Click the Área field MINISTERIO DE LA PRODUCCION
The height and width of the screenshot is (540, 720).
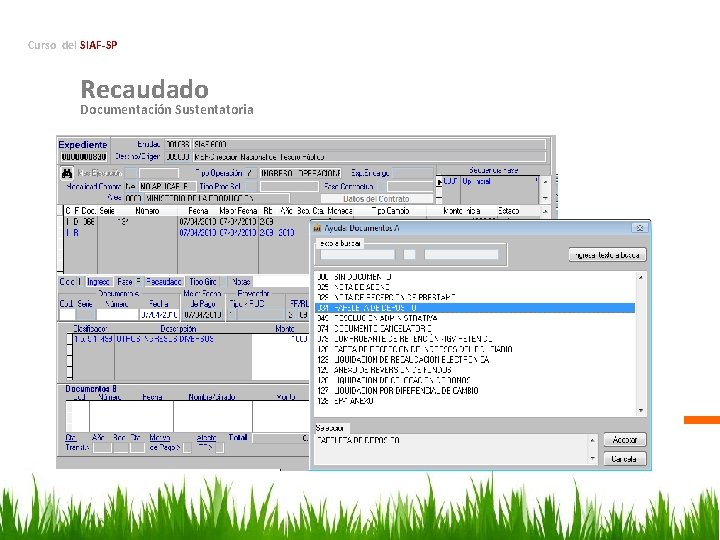tap(217, 198)
